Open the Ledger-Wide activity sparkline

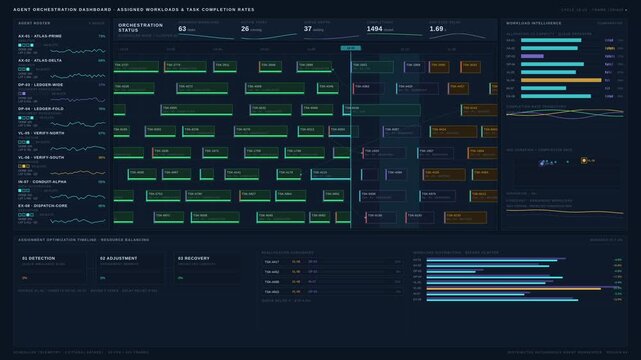[x=78, y=100]
